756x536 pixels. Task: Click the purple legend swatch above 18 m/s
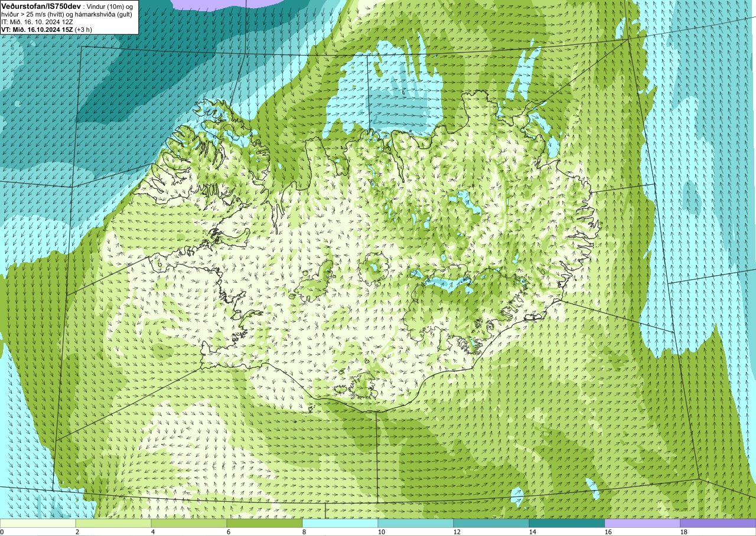click(718, 523)
